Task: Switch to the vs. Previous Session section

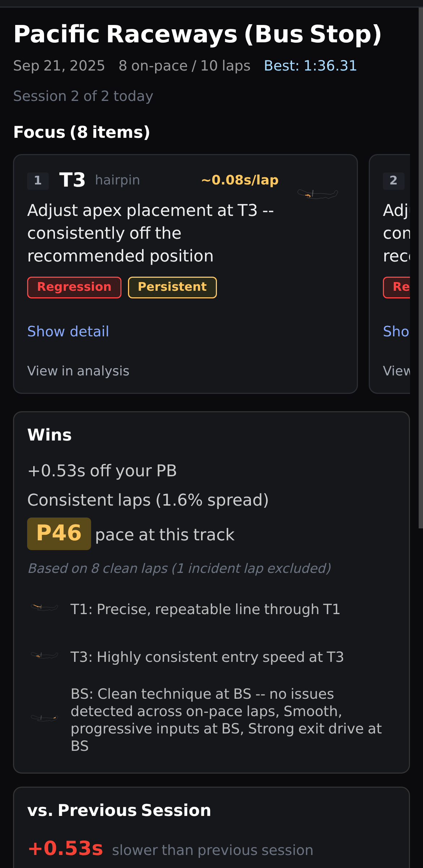Action: [x=119, y=810]
